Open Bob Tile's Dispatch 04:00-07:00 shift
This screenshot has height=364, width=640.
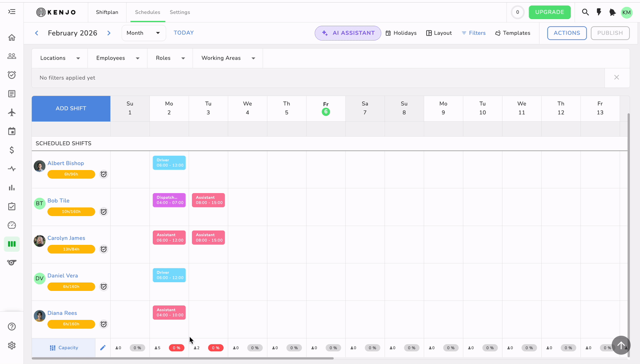169,200
